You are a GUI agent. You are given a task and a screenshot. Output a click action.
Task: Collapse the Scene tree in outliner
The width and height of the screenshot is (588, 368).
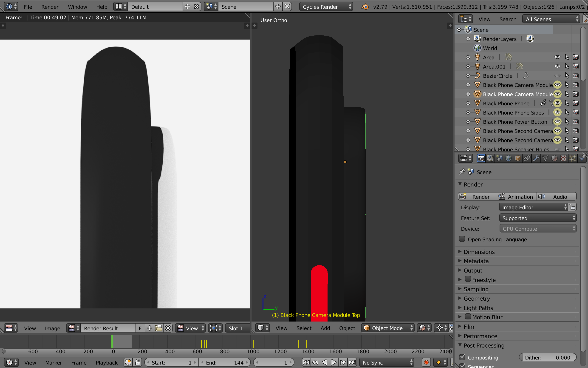459,30
